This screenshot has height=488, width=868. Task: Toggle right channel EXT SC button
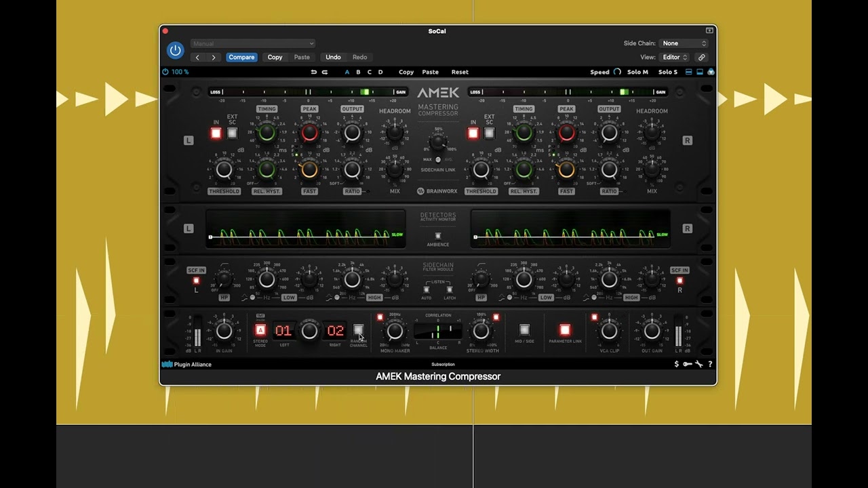pos(489,133)
